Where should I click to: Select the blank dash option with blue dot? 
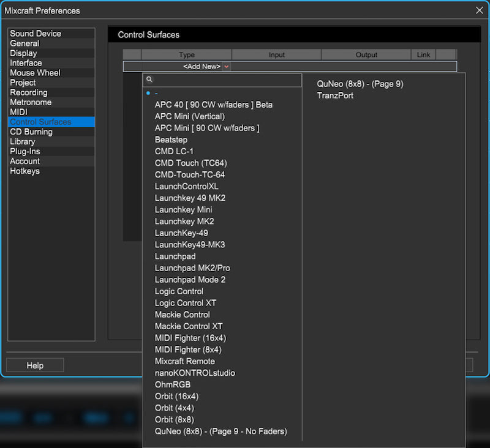(x=156, y=93)
